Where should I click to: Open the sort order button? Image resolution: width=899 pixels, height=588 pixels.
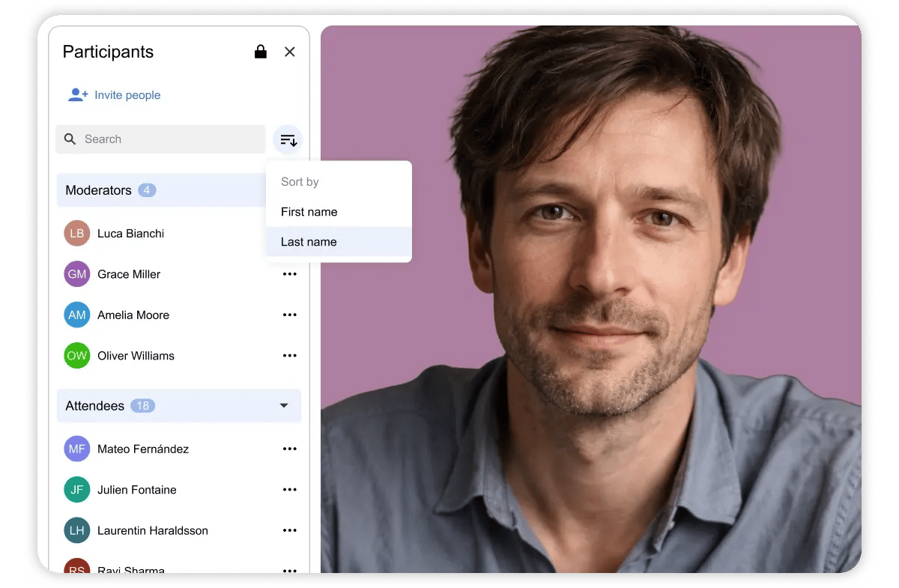[288, 139]
